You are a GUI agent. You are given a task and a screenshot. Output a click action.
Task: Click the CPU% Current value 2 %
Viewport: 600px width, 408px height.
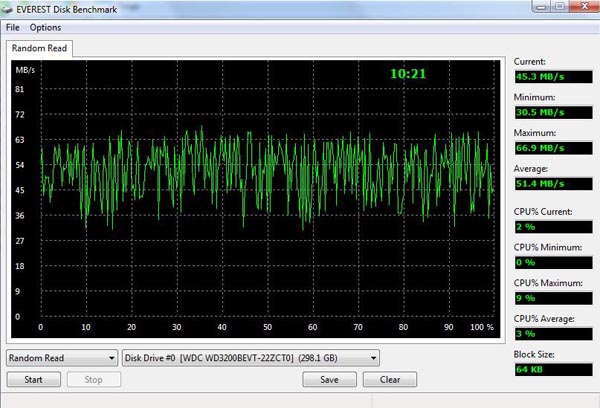[554, 227]
